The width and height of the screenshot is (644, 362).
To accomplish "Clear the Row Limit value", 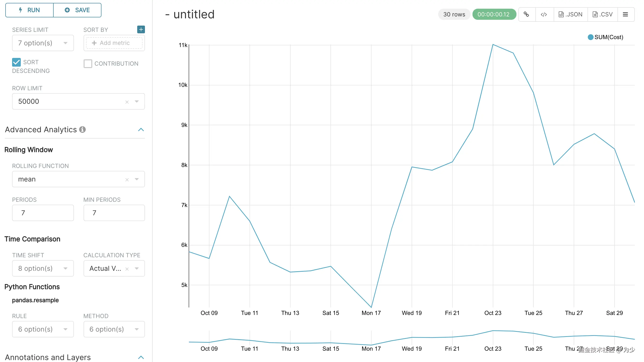I will [127, 102].
